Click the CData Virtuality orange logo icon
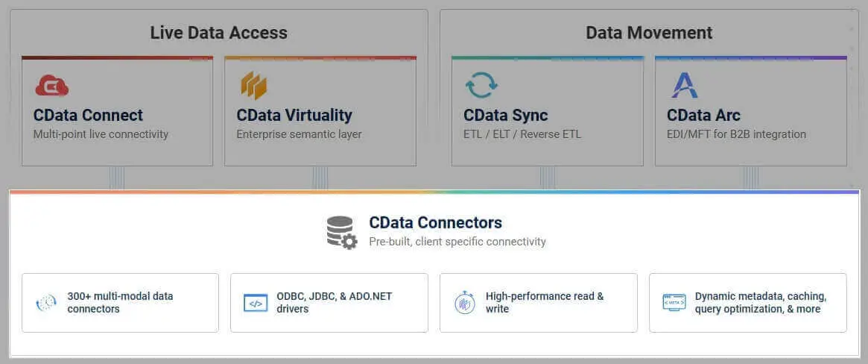 point(253,86)
